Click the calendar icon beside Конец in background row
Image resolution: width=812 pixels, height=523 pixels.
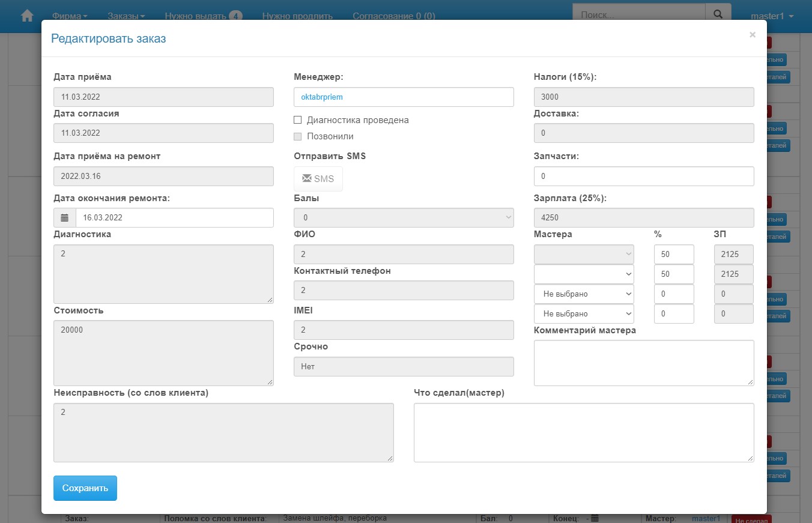(595, 518)
